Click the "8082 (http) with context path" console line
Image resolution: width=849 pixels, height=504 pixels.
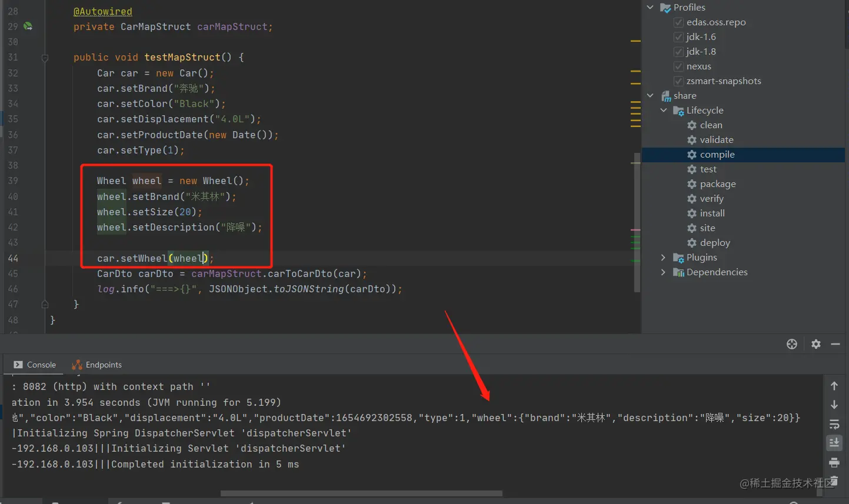tap(111, 387)
